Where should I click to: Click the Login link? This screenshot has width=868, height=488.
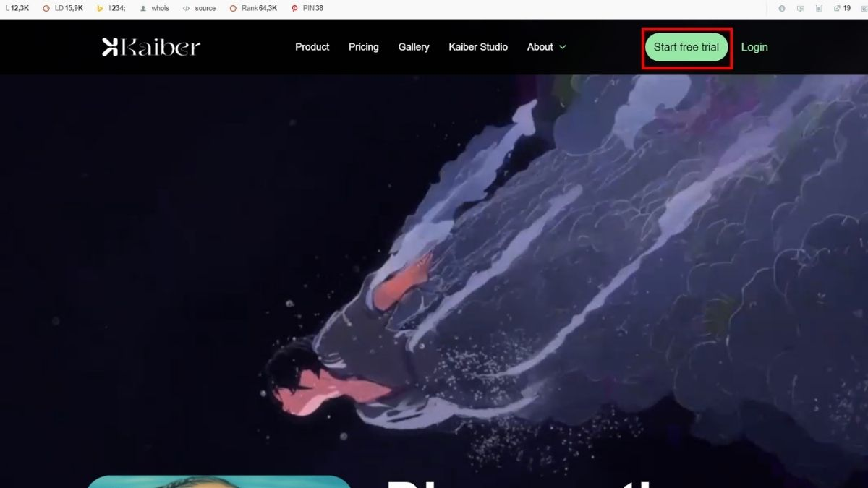pyautogui.click(x=754, y=47)
